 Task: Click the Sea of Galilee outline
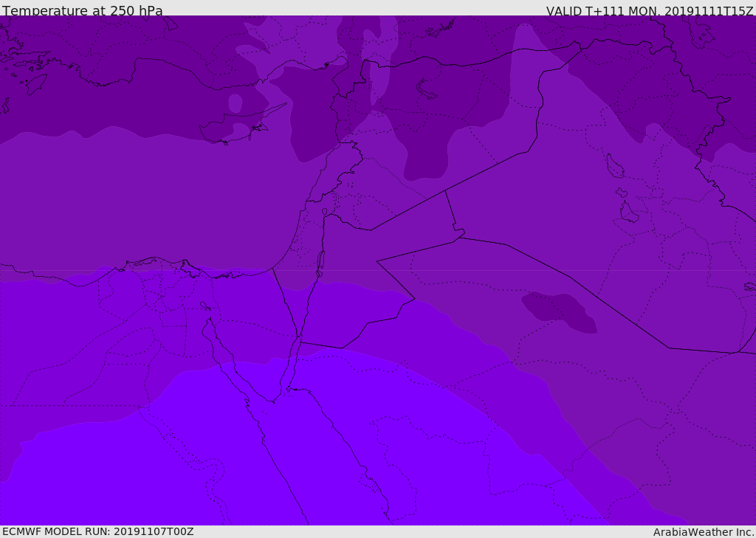pyautogui.click(x=324, y=213)
